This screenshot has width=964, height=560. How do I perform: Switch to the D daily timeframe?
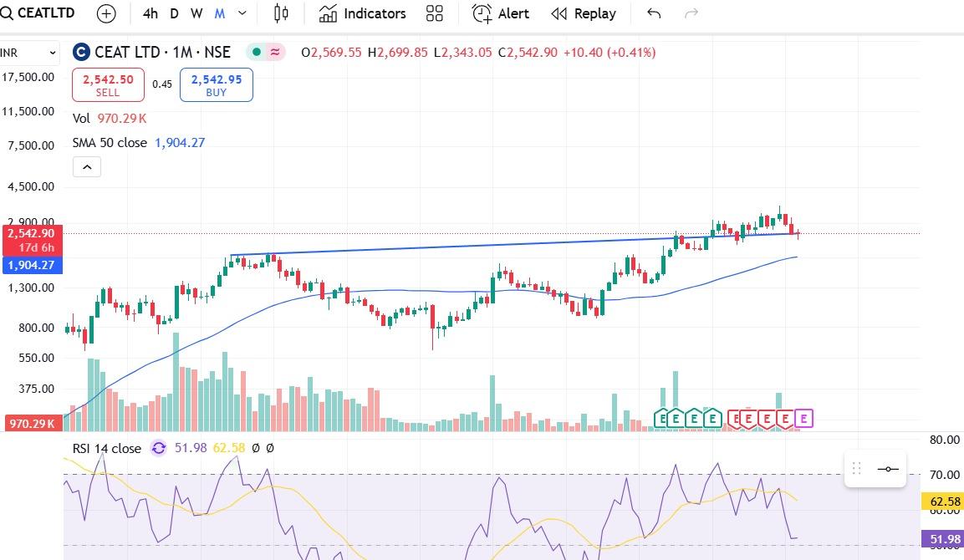click(174, 13)
